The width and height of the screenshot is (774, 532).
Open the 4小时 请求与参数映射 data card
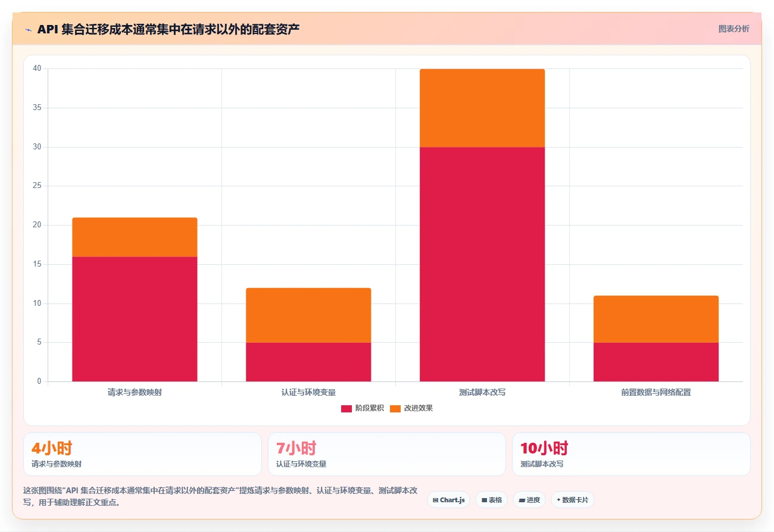(142, 454)
